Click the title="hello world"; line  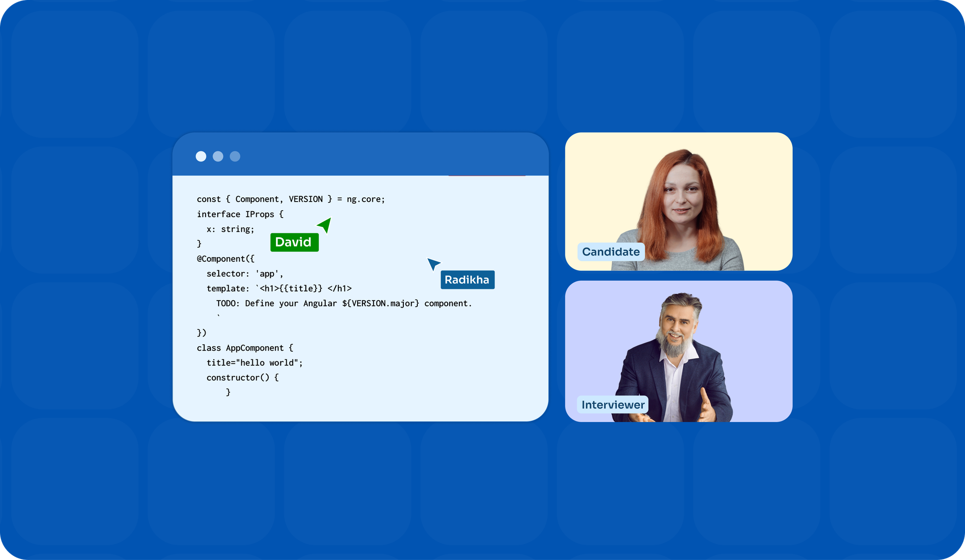(255, 363)
